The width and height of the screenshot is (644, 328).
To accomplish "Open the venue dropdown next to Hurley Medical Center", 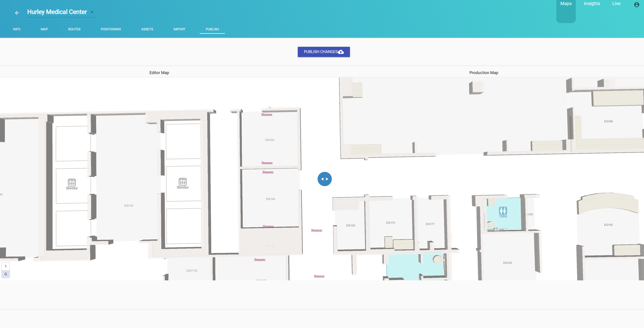I will pyautogui.click(x=92, y=12).
